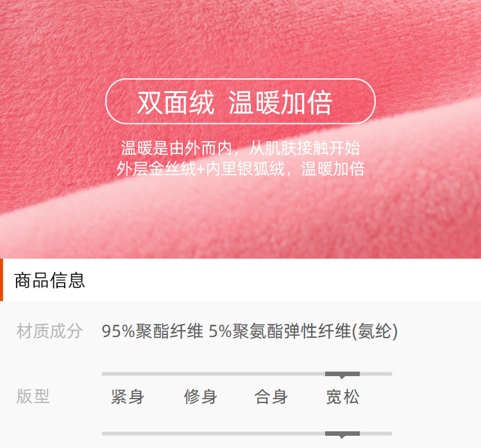Select the 紧身 fit option
Image resolution: width=481 pixels, height=448 pixels.
pos(128,397)
